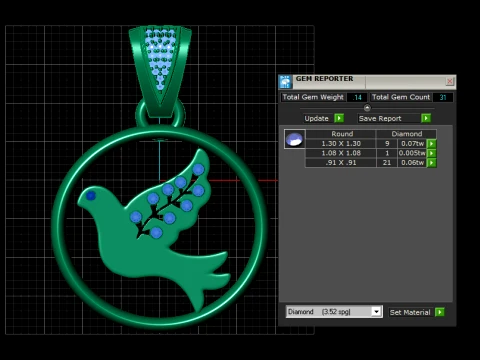Select the blue gem on the dove's eye

tap(91, 196)
